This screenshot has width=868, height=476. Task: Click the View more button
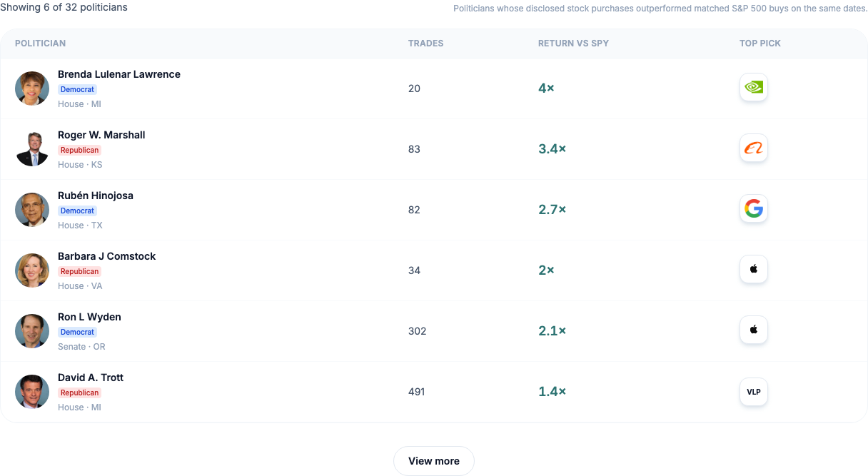434,461
